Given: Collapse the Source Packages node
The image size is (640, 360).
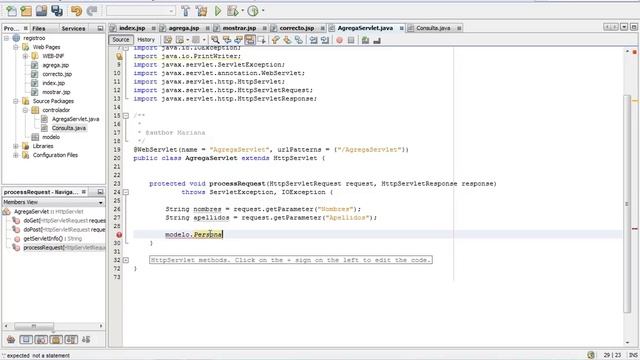Looking at the screenshot, I should pyautogui.click(x=16, y=101).
